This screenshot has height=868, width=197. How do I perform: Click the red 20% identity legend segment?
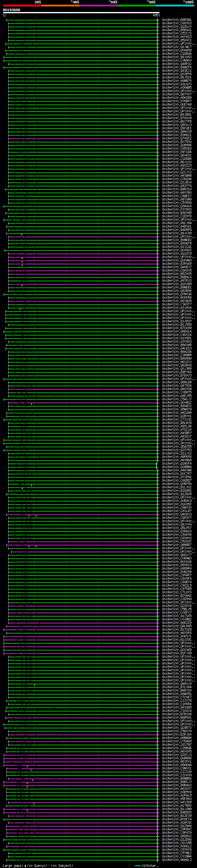pos(22,6)
